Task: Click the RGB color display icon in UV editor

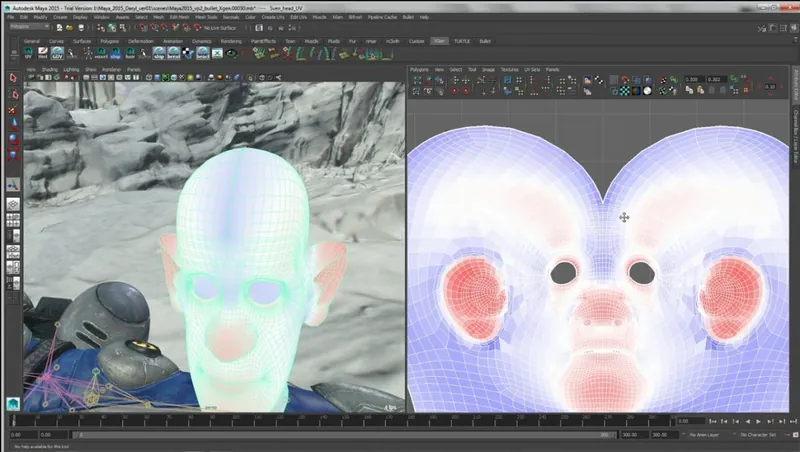Action: pos(636,91)
